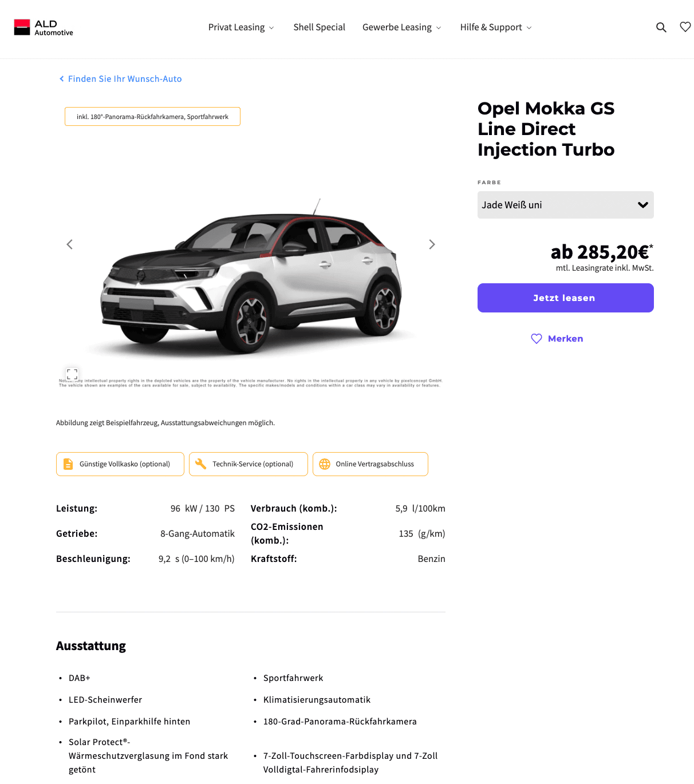Open the Farbe dropdown Jade Weiß uni
This screenshot has height=784, width=694.
566,205
